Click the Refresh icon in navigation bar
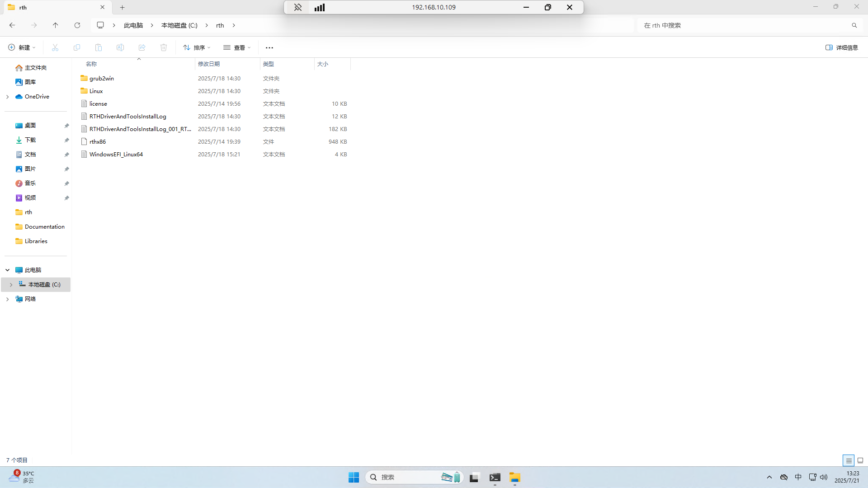 click(x=77, y=25)
